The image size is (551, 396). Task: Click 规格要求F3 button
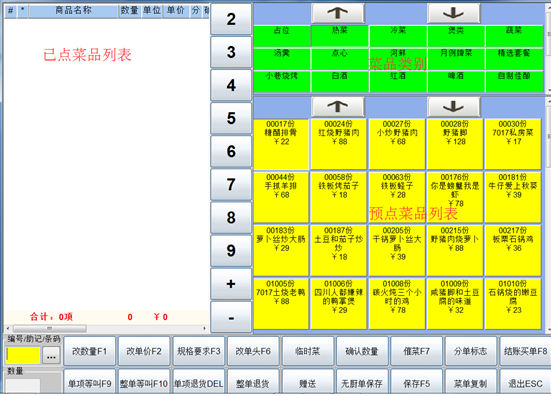click(x=199, y=351)
